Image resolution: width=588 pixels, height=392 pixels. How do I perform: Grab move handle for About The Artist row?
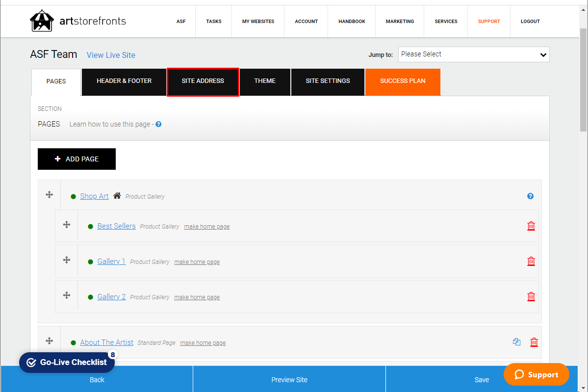coord(49,341)
